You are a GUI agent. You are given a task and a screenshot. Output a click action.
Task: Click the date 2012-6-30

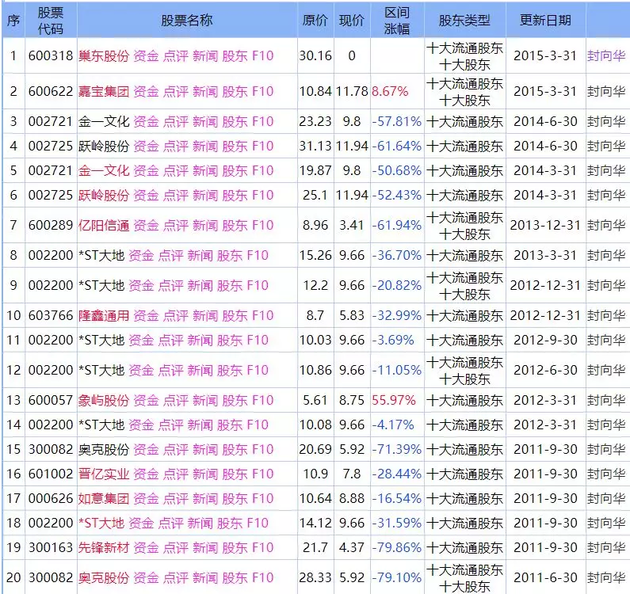[545, 370]
